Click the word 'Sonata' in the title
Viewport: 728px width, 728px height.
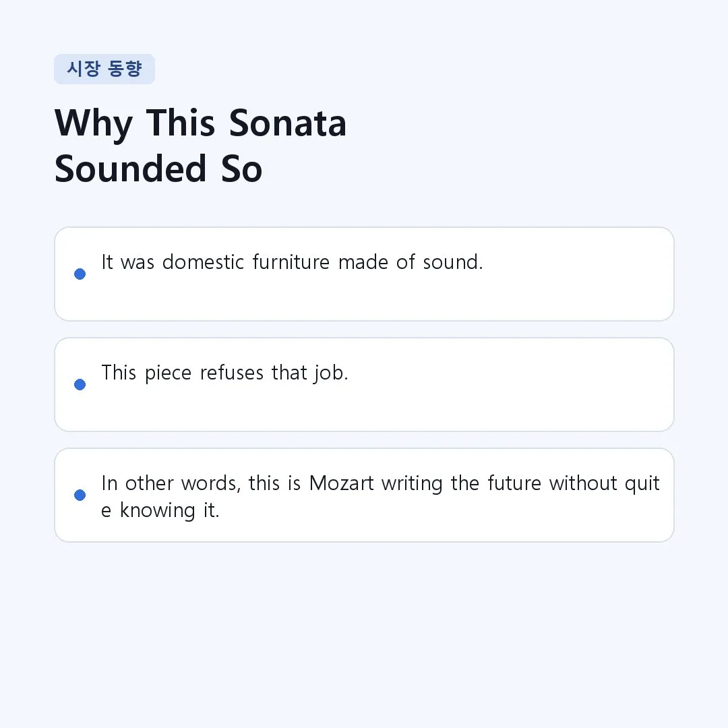(x=288, y=123)
